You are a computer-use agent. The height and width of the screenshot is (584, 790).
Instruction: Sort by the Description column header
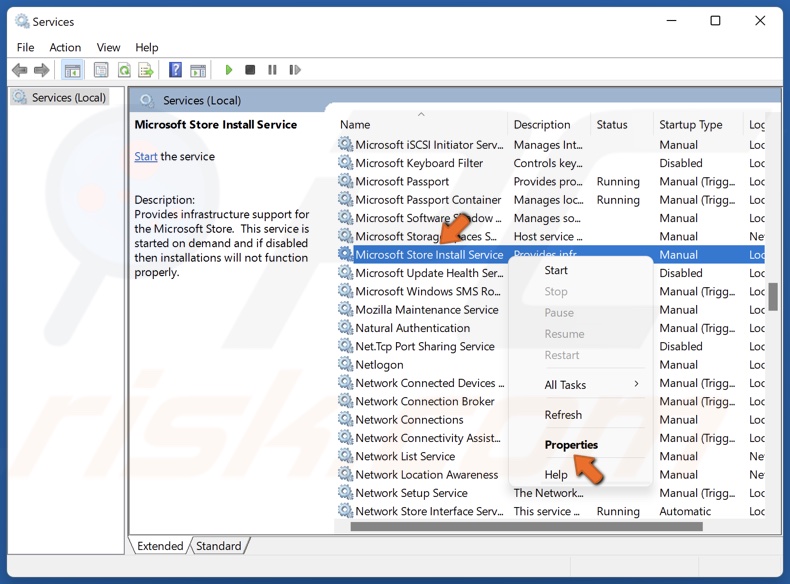(549, 124)
